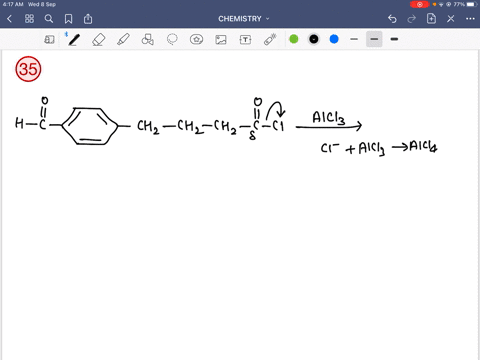Open the page thumbnails grid view
The height and width of the screenshot is (360, 480).
29,19
